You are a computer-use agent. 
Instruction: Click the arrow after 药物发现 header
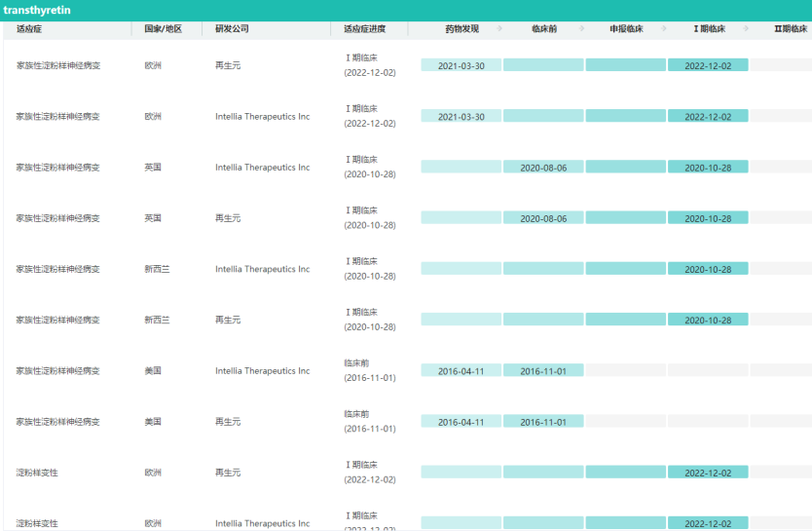tap(499, 28)
